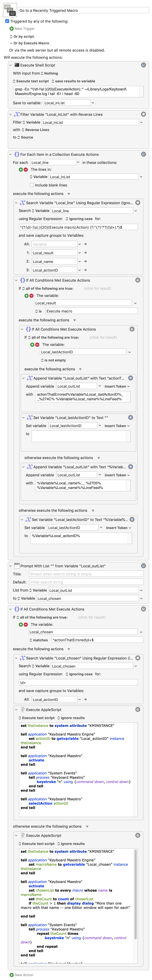Open gear menu for Execute Shell Script action
The image size is (152, 980).
143,65
